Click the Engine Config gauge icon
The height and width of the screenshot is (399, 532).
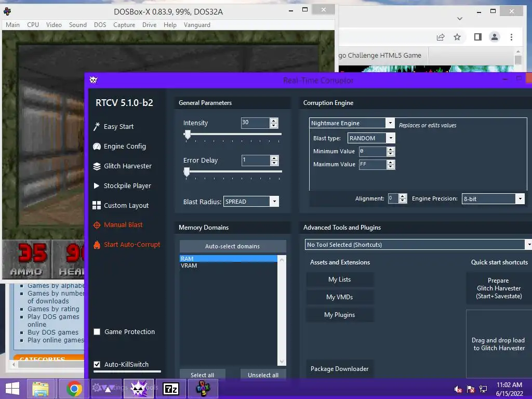(x=97, y=146)
